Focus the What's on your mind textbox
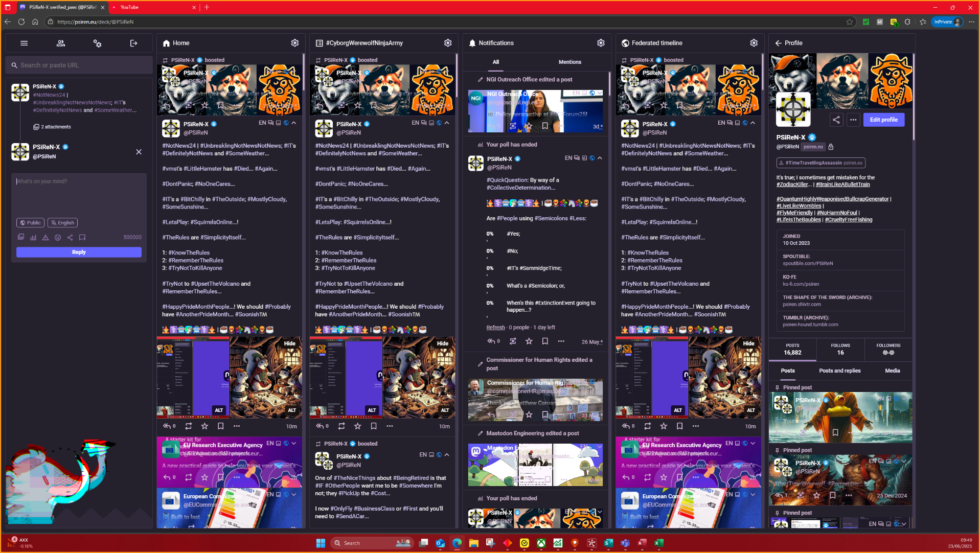 click(79, 194)
